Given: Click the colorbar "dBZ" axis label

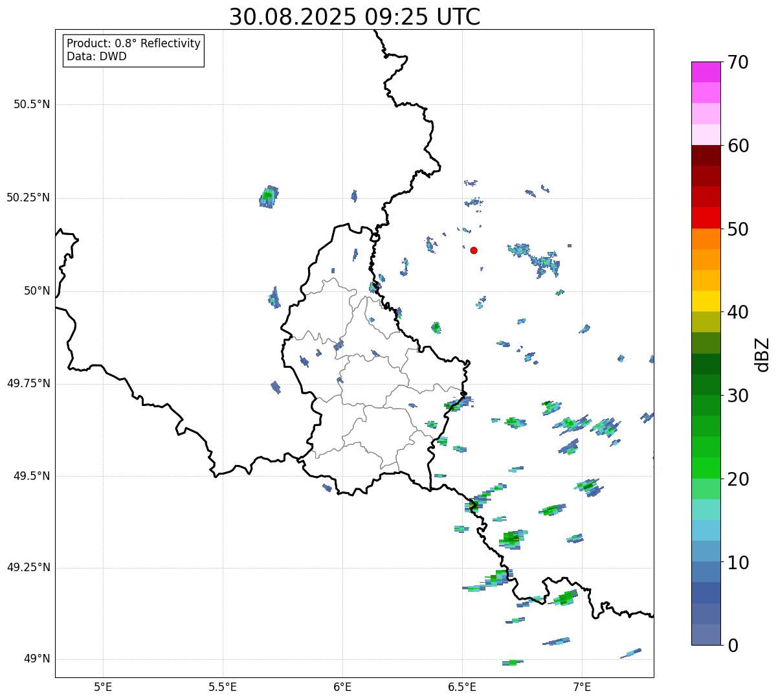Looking at the screenshot, I should 762,354.
